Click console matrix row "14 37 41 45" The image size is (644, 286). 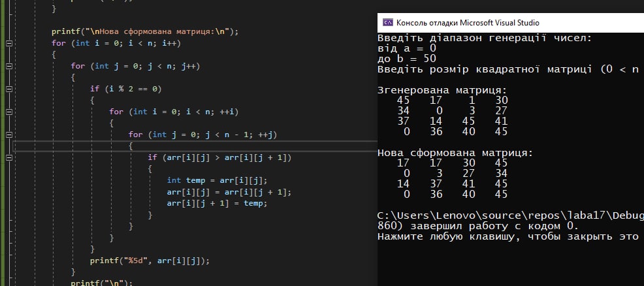pyautogui.click(x=453, y=184)
